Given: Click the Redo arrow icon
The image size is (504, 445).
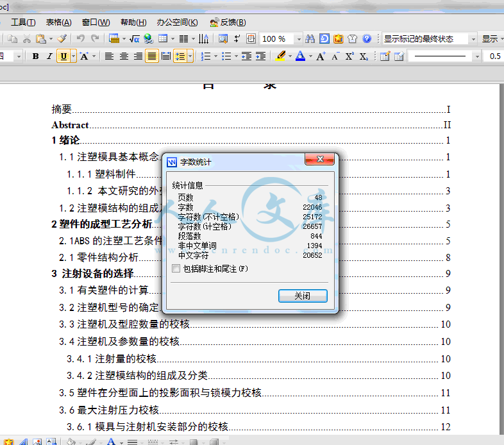Looking at the screenshot, I should click(95, 39).
